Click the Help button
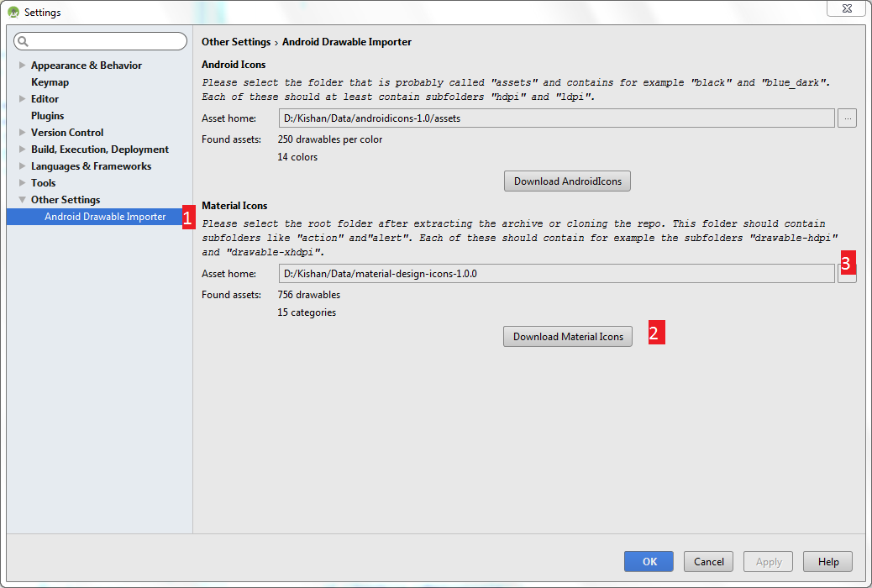 click(827, 561)
